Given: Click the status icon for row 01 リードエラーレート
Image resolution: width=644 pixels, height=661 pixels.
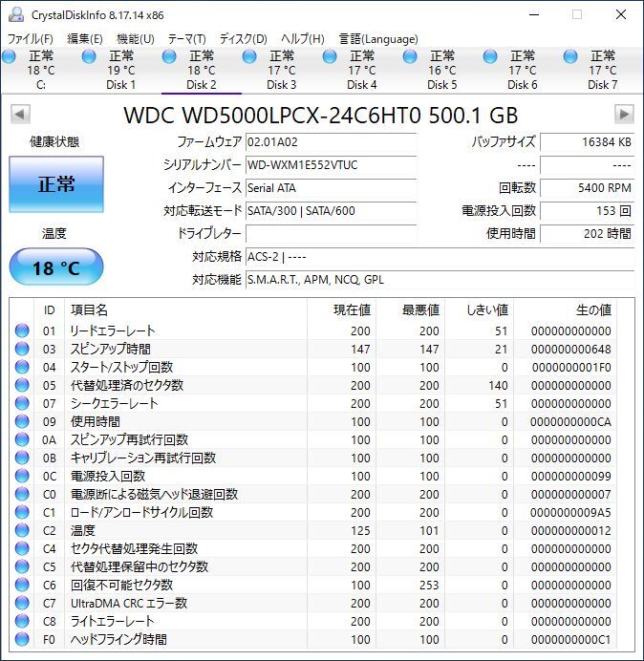Looking at the screenshot, I should pyautogui.click(x=22, y=330).
